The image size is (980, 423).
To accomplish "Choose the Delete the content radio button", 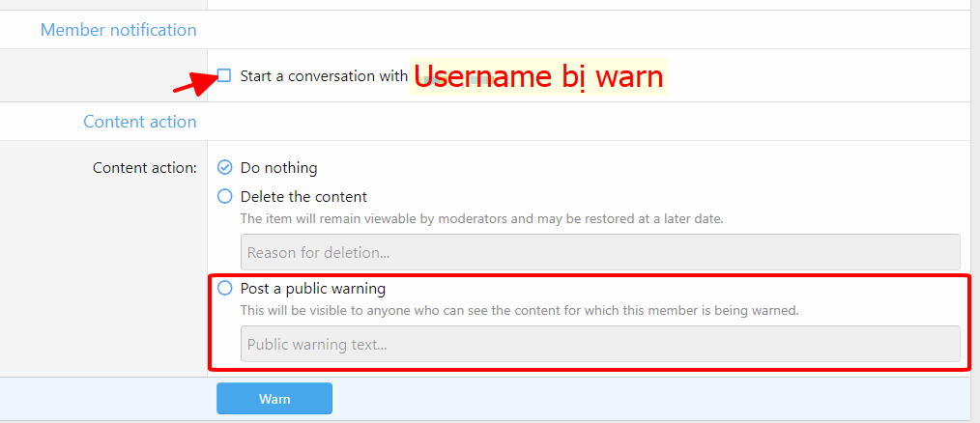I will coord(225,196).
